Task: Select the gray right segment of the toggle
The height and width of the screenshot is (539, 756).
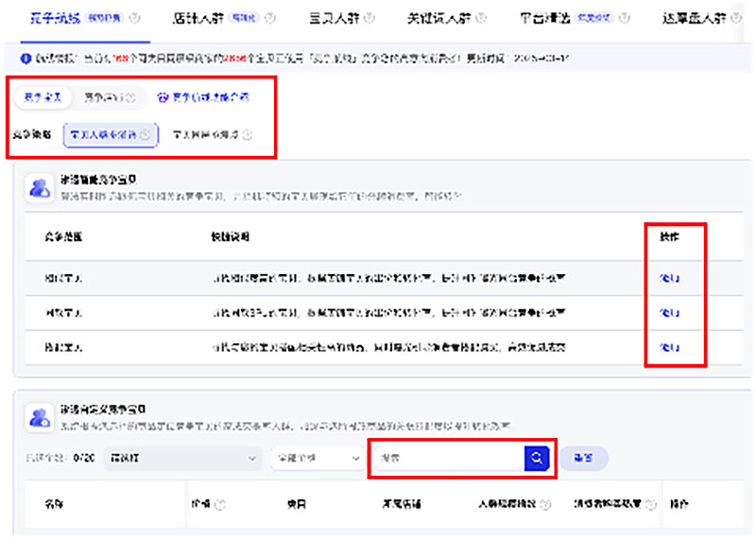Action: click(x=109, y=97)
